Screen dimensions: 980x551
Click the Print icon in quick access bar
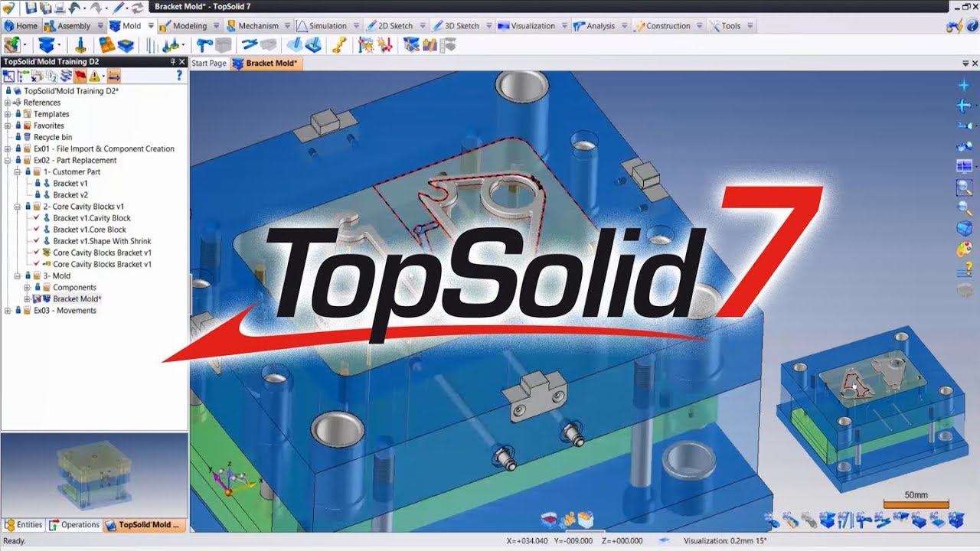[x=59, y=7]
